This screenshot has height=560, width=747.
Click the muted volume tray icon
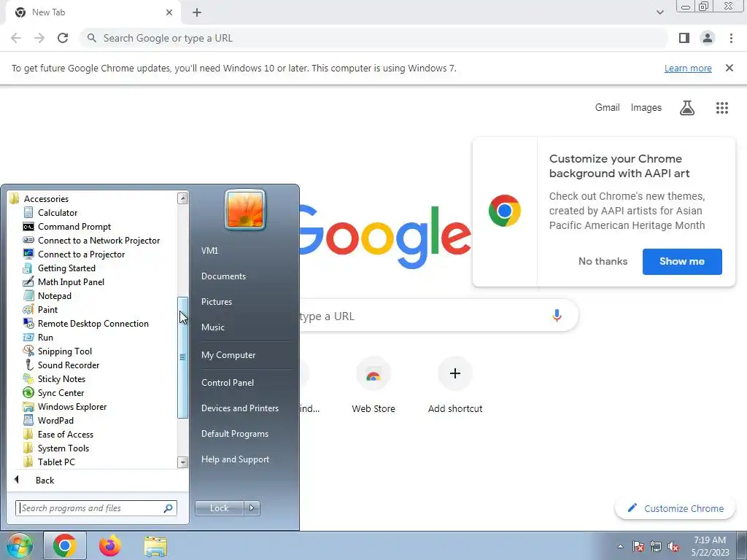673,547
